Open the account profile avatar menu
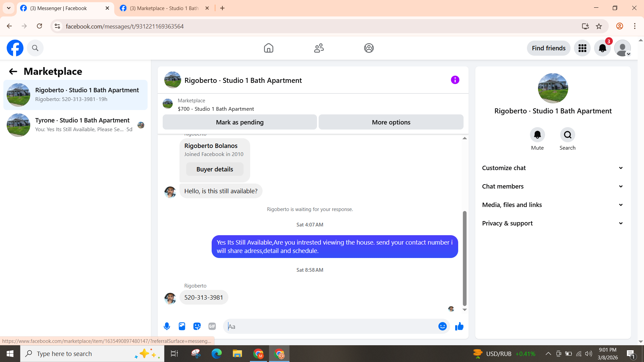The width and height of the screenshot is (644, 362). pos(623,48)
